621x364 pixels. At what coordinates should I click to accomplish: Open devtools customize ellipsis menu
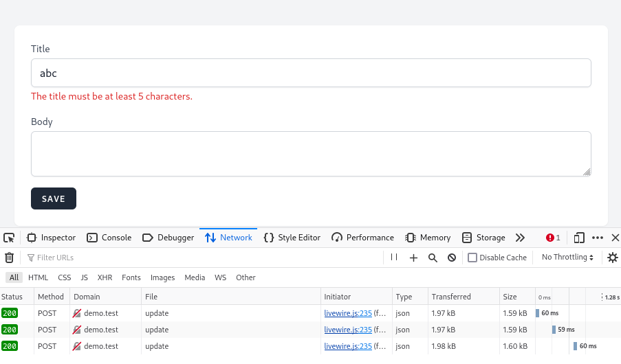[x=597, y=238]
